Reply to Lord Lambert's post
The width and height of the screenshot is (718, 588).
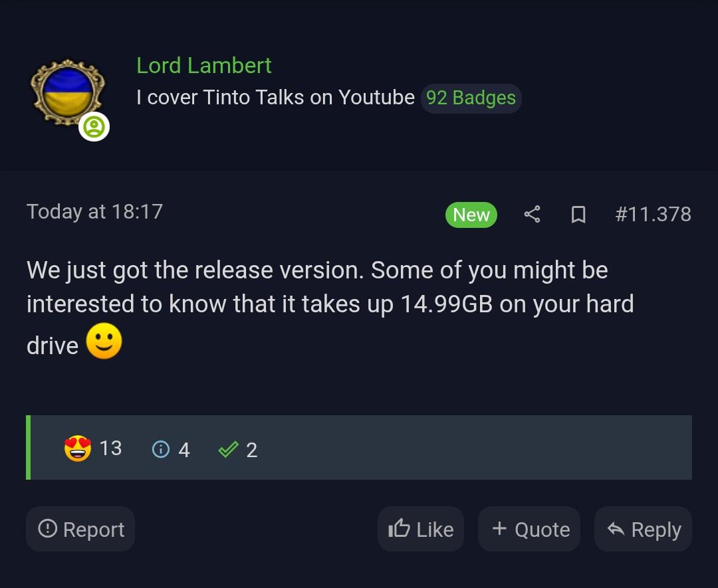(643, 529)
